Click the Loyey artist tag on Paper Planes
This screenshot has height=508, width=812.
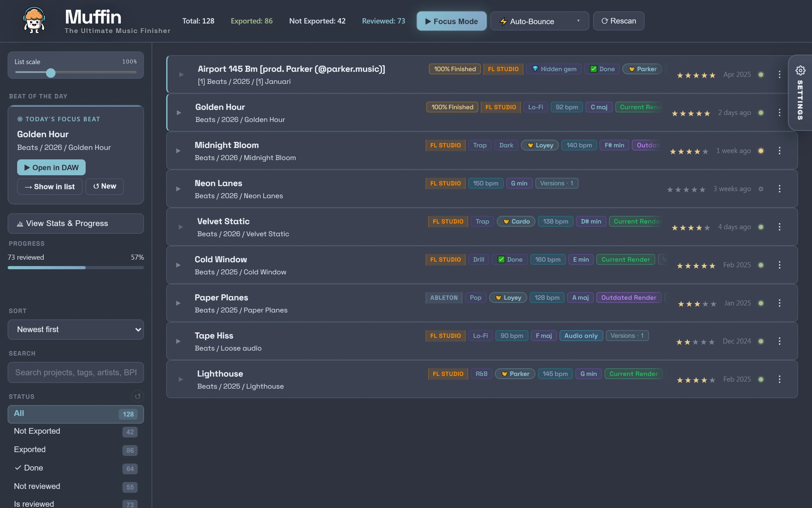tap(508, 298)
